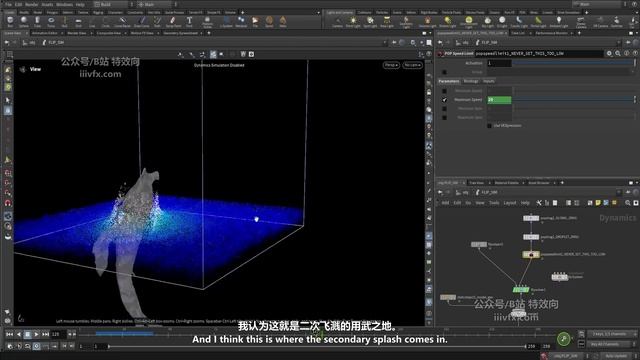Add a Geometry Light from the shelf
Screen dimensions: 640x360
point(406,22)
